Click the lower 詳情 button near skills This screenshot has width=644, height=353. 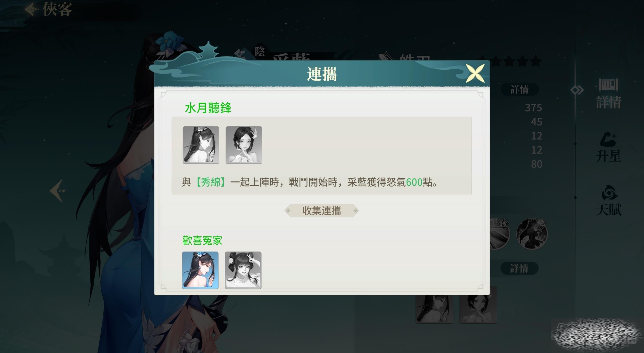click(519, 268)
